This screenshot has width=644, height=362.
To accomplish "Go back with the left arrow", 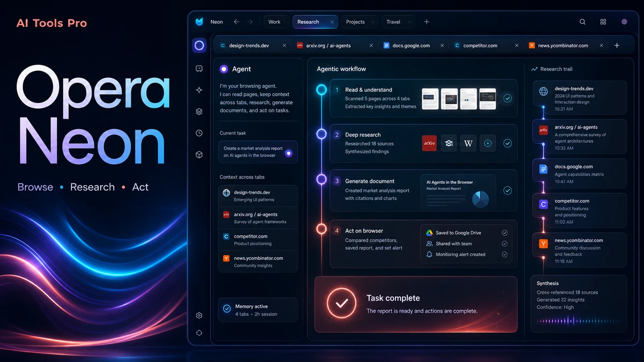I will [x=236, y=22].
